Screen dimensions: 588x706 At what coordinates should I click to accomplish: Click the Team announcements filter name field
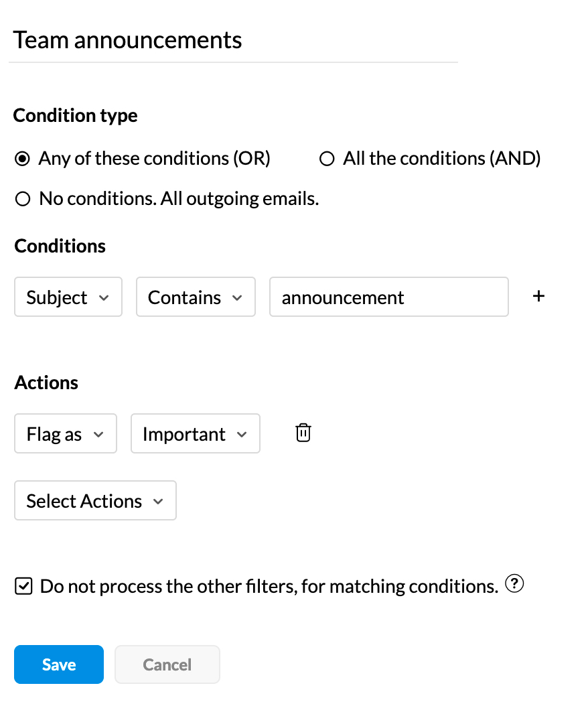[x=233, y=41]
